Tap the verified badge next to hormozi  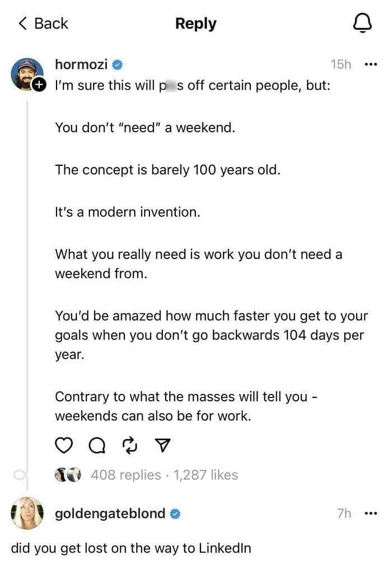click(x=116, y=64)
